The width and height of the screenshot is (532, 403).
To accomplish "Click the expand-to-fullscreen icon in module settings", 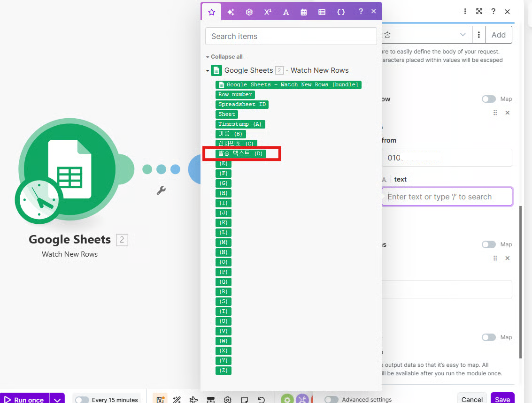I will pos(479,11).
